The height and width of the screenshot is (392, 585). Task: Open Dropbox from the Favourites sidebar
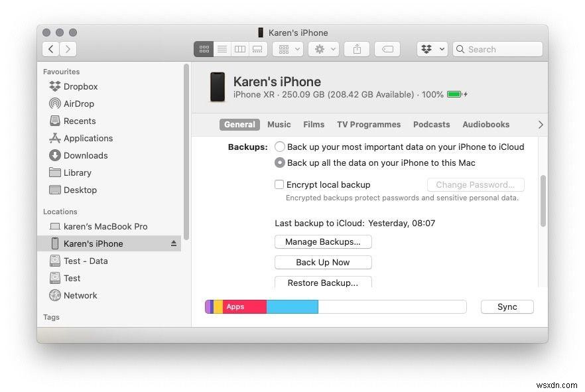coord(80,86)
